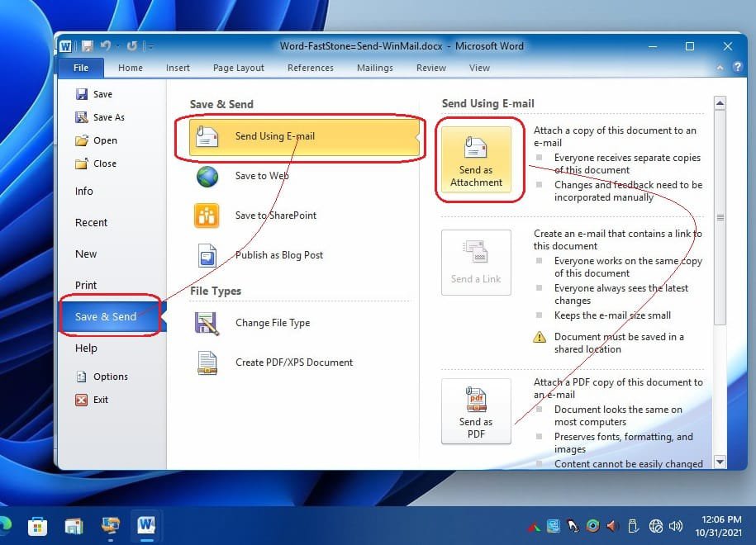Switch to the Review tab
Image resolution: width=756 pixels, height=545 pixels.
click(431, 68)
